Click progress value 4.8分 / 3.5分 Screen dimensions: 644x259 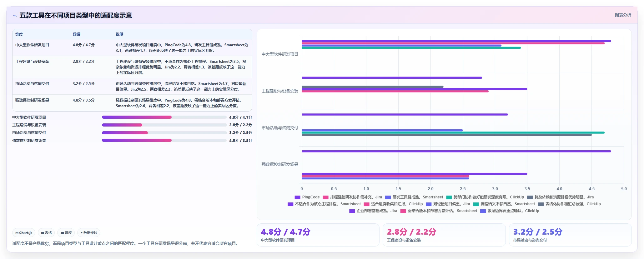coord(240,141)
